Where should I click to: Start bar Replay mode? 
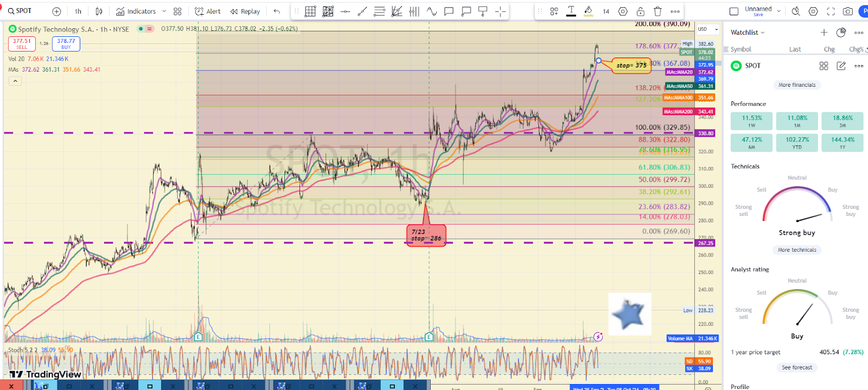245,11
